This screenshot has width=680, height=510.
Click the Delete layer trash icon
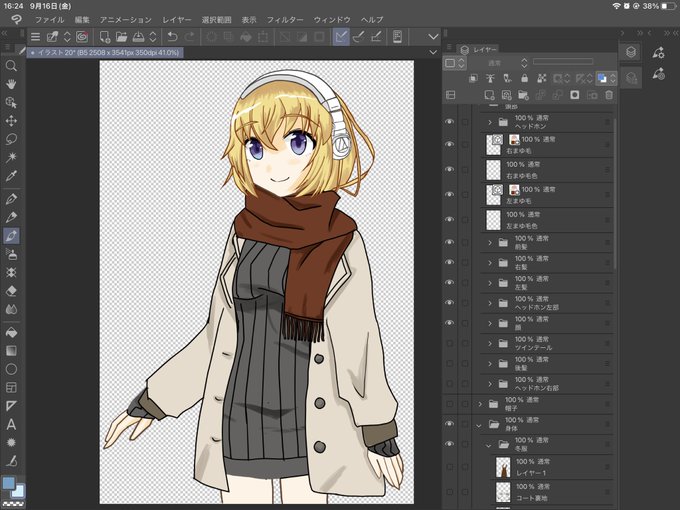(x=609, y=95)
